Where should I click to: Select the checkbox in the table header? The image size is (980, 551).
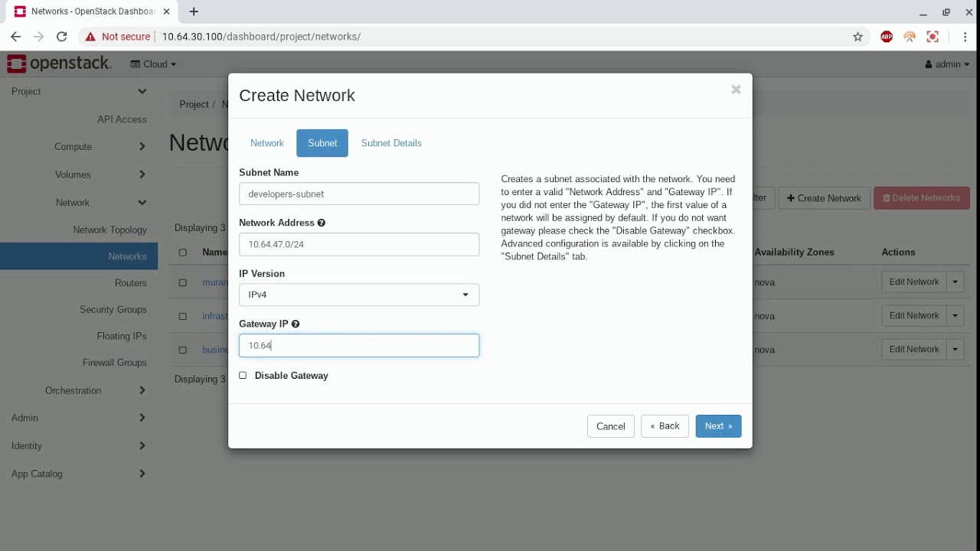coord(182,253)
